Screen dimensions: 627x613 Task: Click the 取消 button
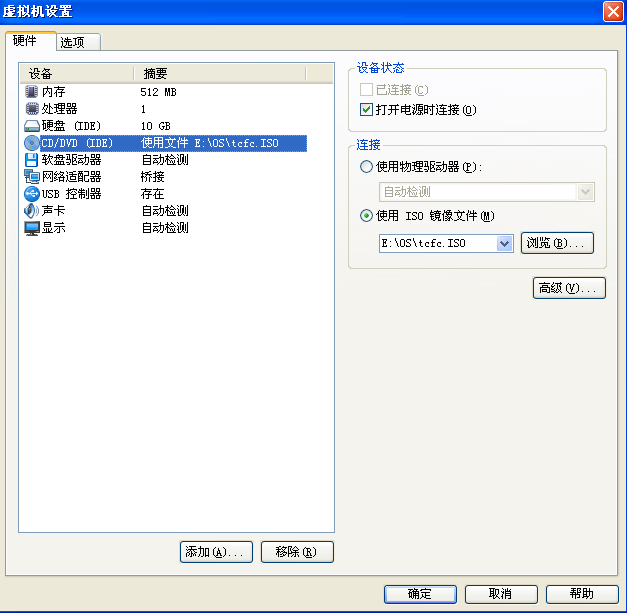click(x=501, y=594)
